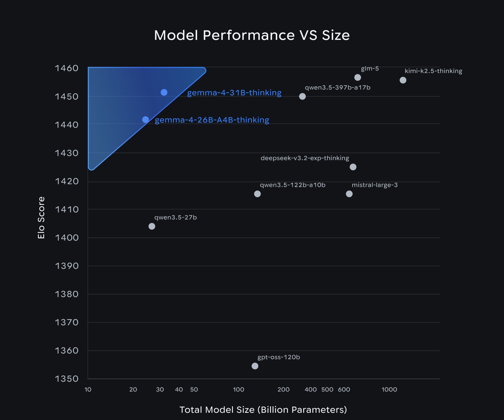The width and height of the screenshot is (504, 420).
Task: Click the Total Model Size axis title
Action: 263,410
